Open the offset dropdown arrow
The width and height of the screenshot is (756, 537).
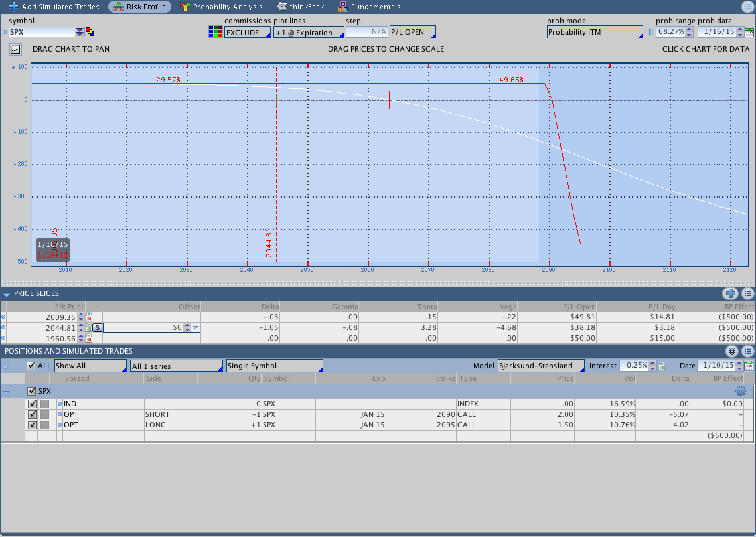(x=195, y=327)
